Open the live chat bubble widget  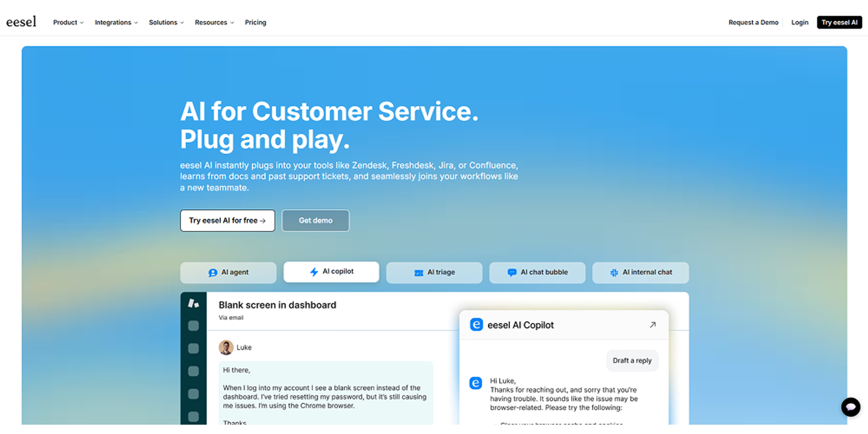(x=850, y=407)
